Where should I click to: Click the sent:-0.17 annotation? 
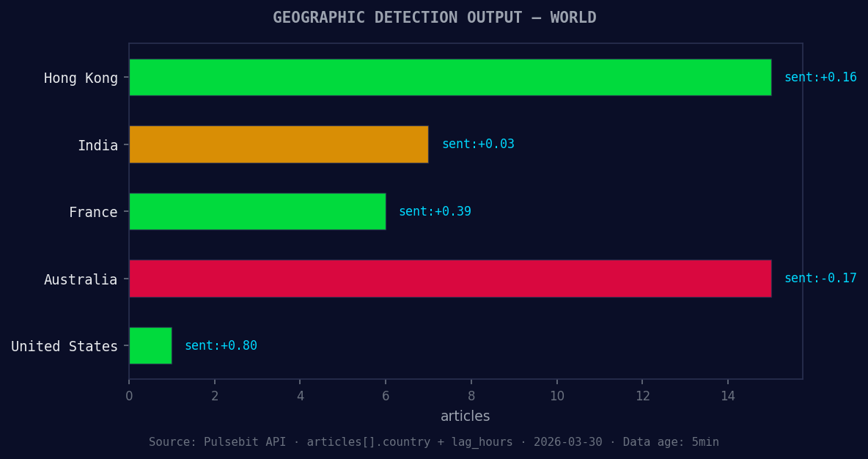pyautogui.click(x=820, y=278)
